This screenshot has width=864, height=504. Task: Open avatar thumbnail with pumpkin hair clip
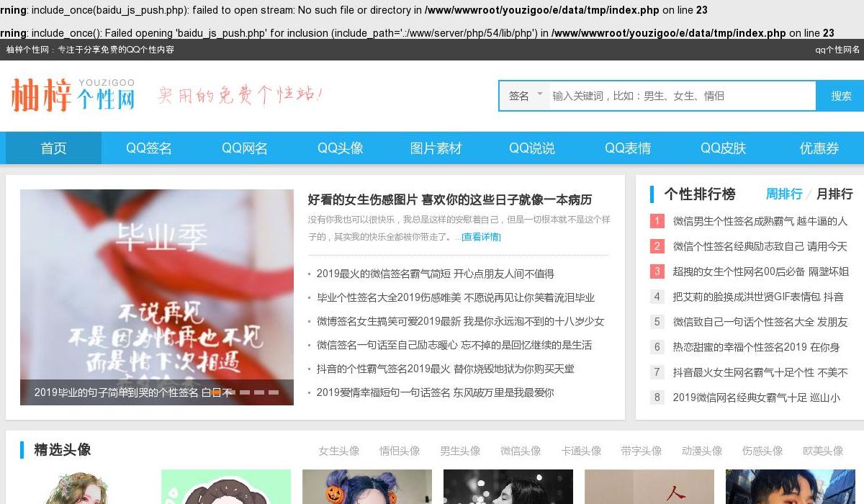(x=367, y=487)
